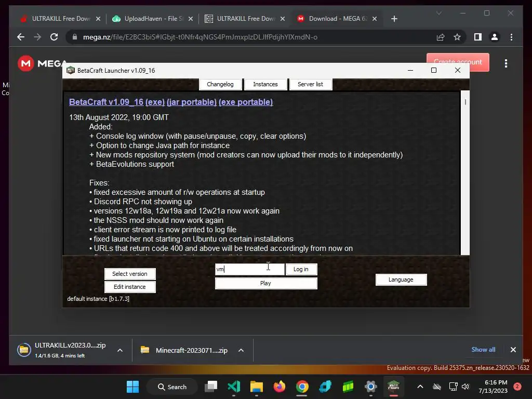Click BetaCraft launcher icon in taskbar

click(393, 387)
